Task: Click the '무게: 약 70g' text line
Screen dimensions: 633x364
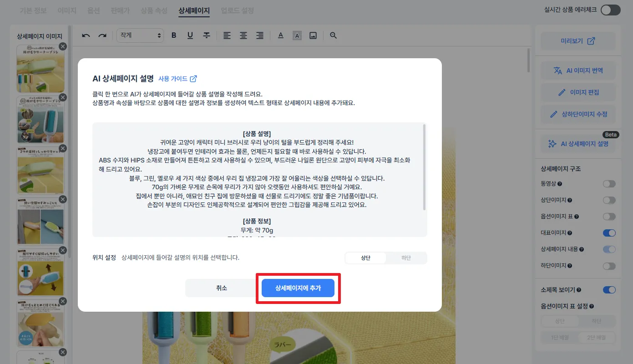Action: pos(257,230)
